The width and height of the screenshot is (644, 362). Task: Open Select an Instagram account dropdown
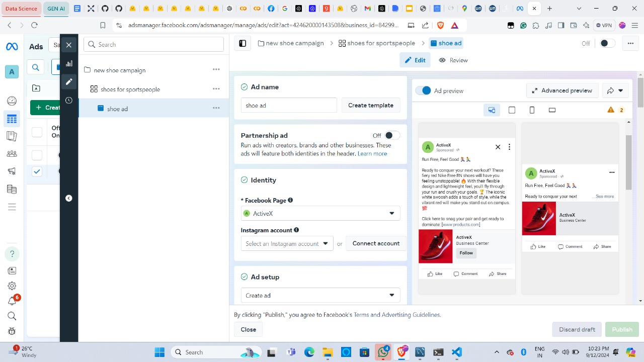(287, 243)
